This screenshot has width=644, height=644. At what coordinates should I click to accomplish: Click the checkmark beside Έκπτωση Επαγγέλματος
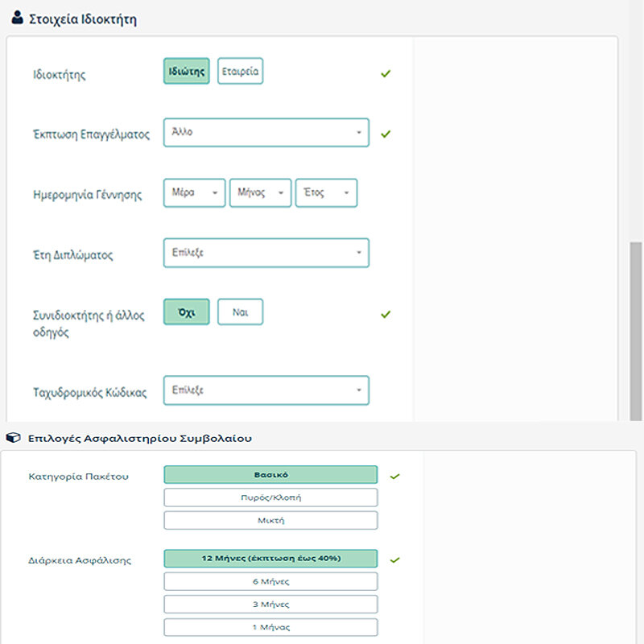[386, 134]
